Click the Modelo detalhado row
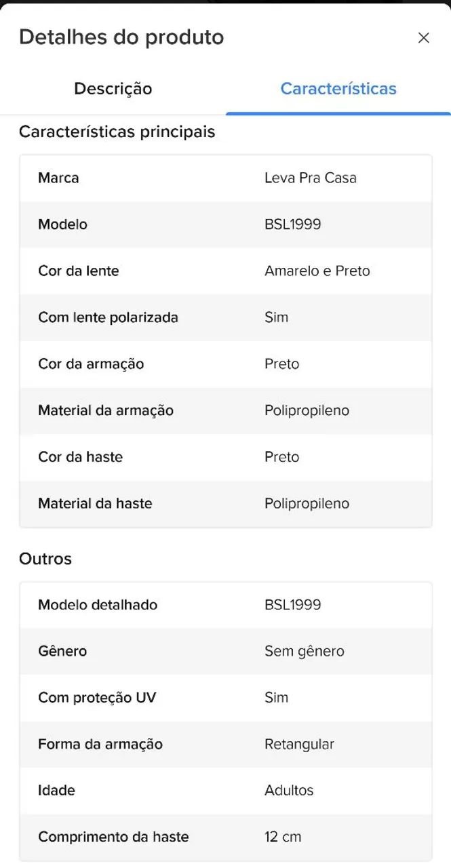 pos(226,605)
